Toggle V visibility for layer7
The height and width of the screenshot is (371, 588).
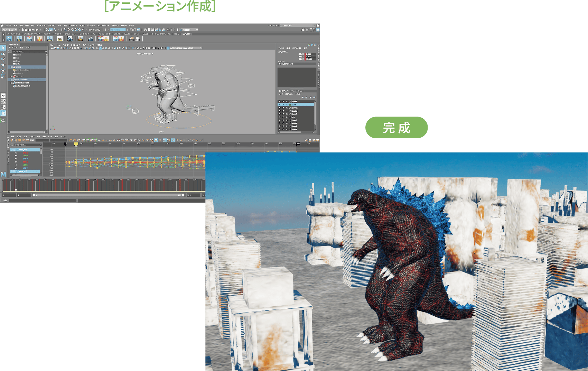[x=280, y=114]
